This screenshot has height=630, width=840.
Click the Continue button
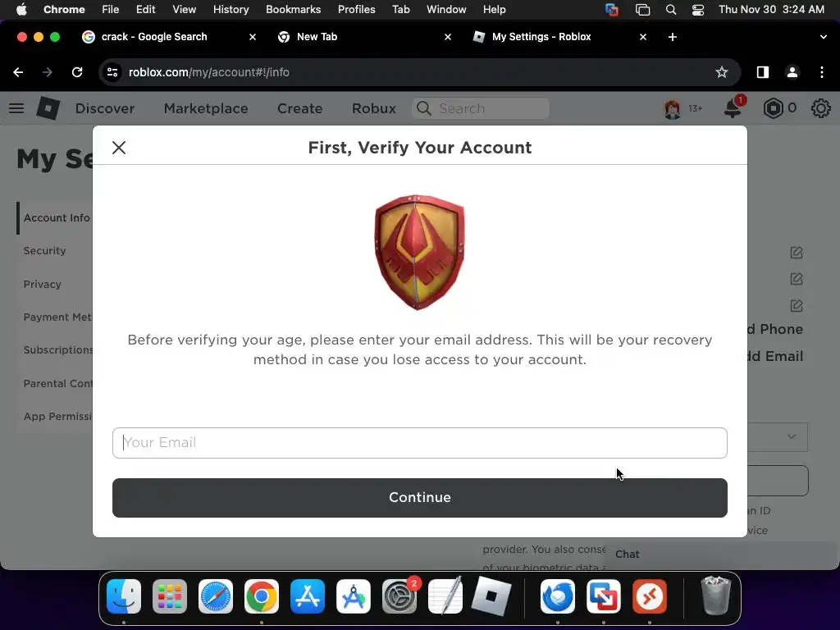click(x=419, y=498)
